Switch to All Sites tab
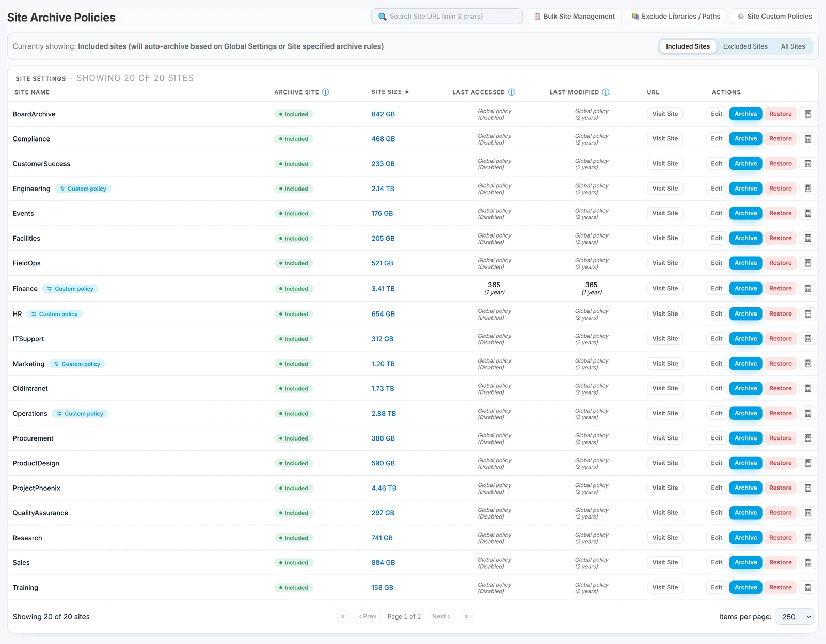The height and width of the screenshot is (644, 826). coord(792,46)
